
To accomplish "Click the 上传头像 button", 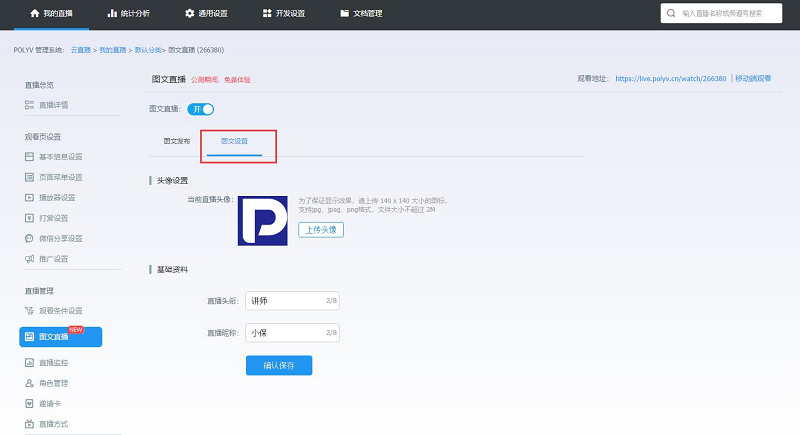I will point(320,230).
